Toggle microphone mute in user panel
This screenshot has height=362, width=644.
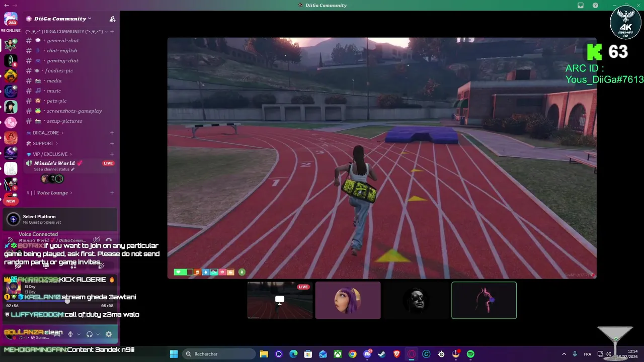coord(70,334)
